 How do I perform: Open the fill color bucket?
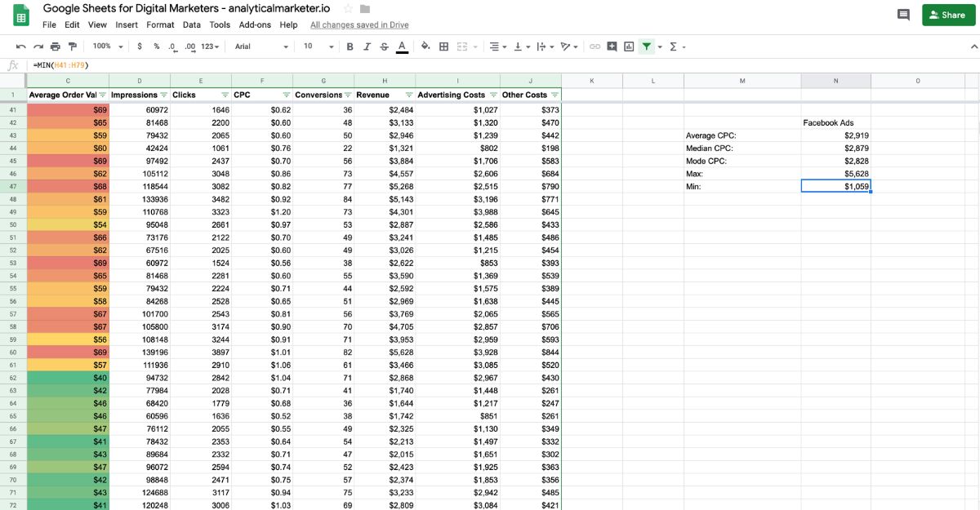[x=425, y=47]
